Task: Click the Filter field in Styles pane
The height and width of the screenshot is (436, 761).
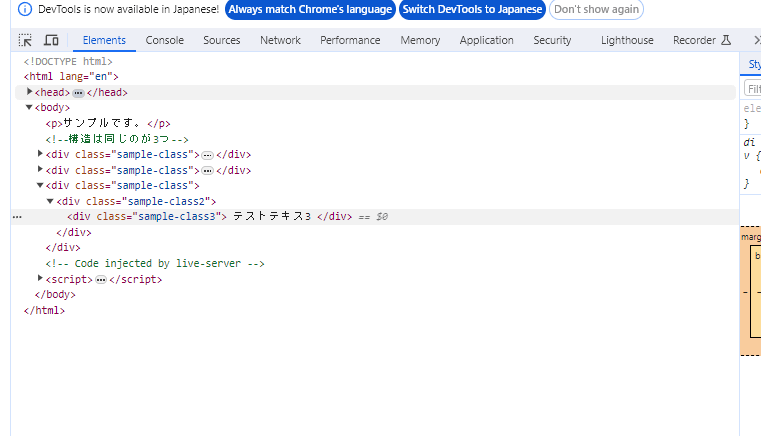Action: click(753, 89)
